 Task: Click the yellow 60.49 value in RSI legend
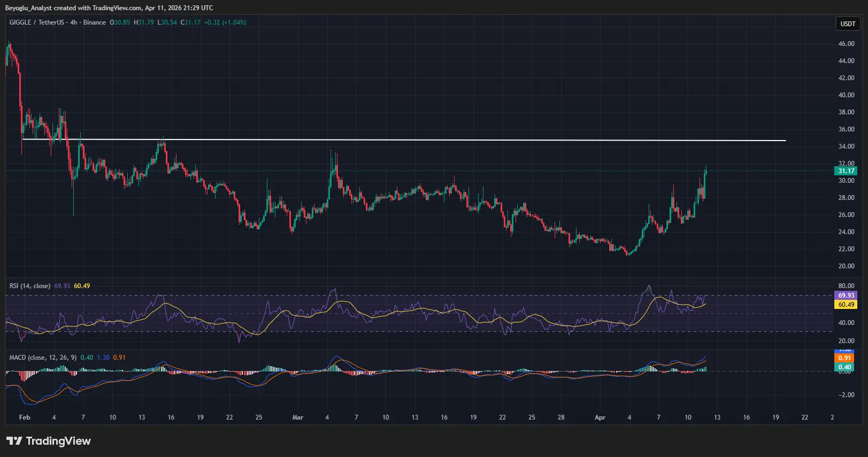[82, 286]
